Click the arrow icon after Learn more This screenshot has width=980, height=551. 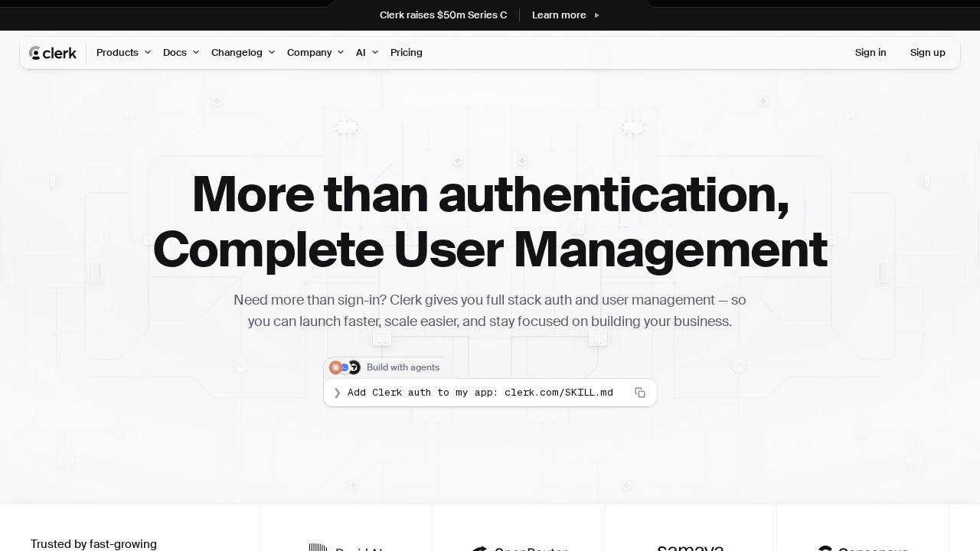(597, 15)
